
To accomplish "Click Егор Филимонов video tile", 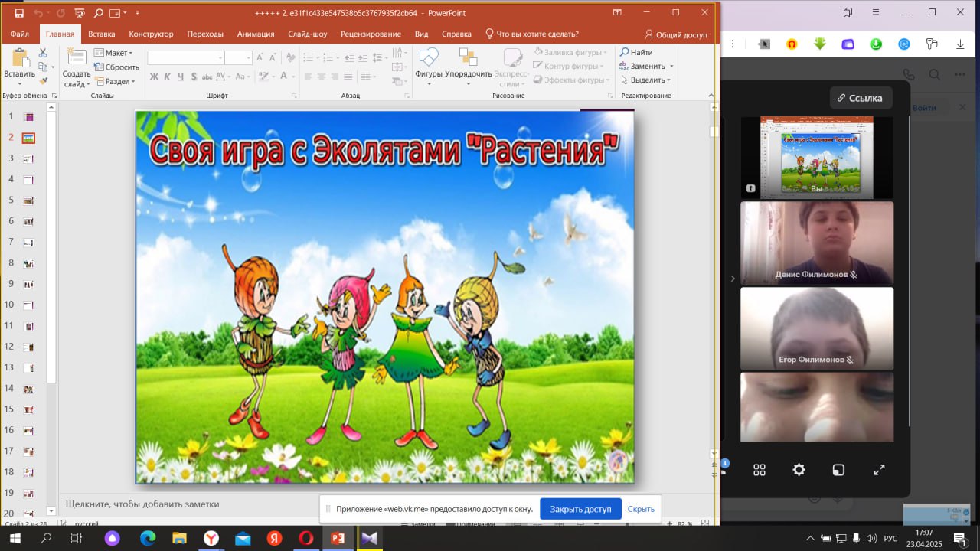I will pyautogui.click(x=817, y=328).
